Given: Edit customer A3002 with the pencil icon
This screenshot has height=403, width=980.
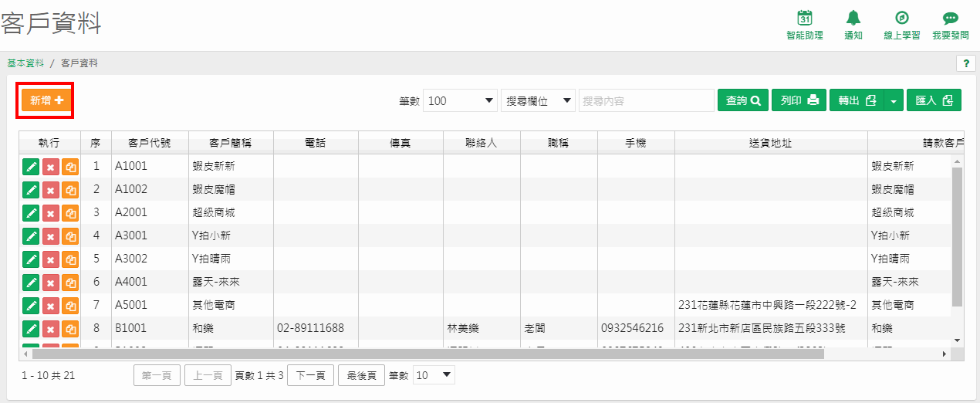Looking at the screenshot, I should point(31,259).
